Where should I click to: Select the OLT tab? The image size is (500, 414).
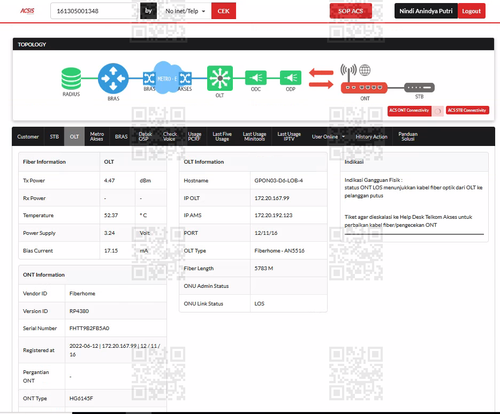(74, 137)
